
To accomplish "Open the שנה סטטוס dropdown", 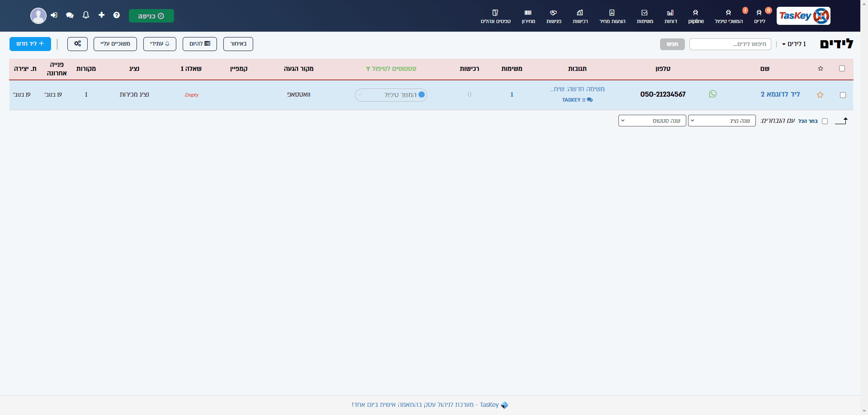I will [652, 121].
